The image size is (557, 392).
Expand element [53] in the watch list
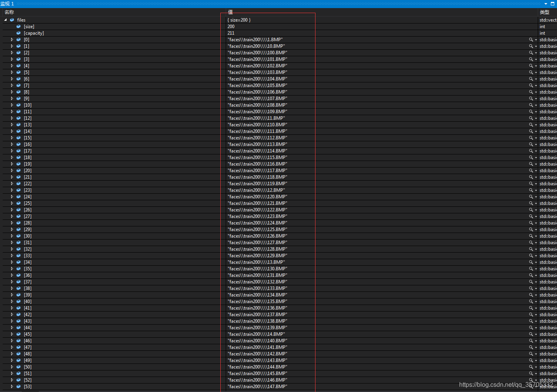coord(12,387)
